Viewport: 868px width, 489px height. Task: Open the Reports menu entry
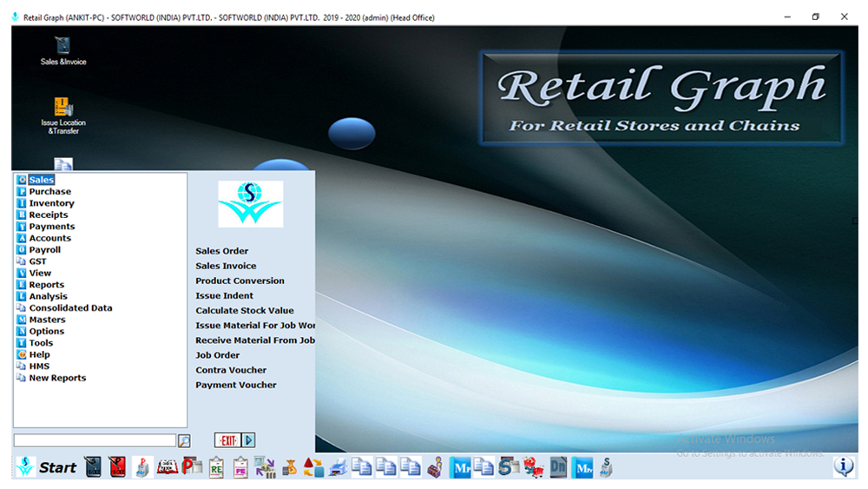(47, 284)
